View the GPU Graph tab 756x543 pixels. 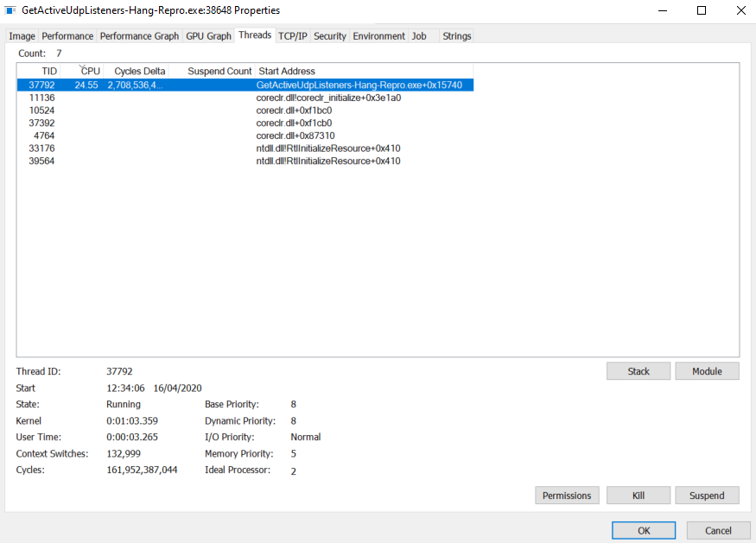208,36
